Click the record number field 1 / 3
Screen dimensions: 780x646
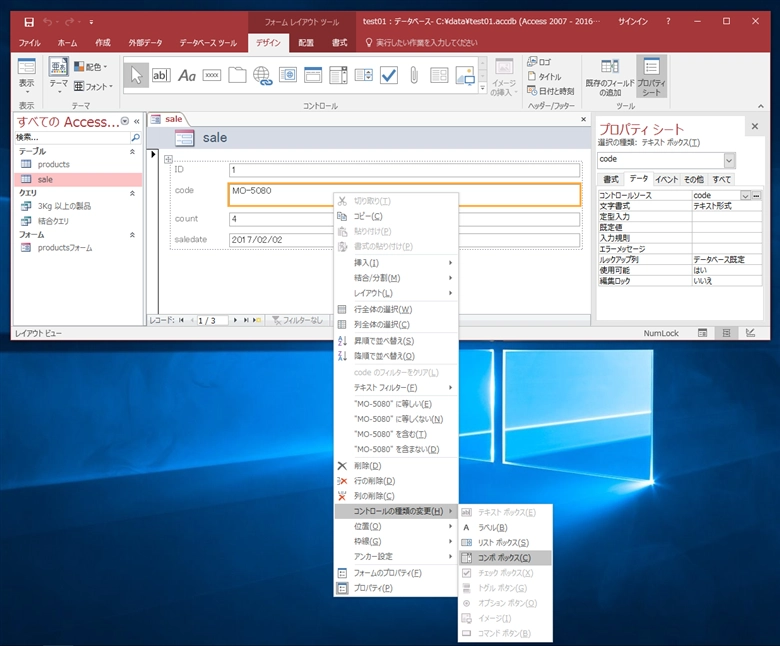(212, 321)
